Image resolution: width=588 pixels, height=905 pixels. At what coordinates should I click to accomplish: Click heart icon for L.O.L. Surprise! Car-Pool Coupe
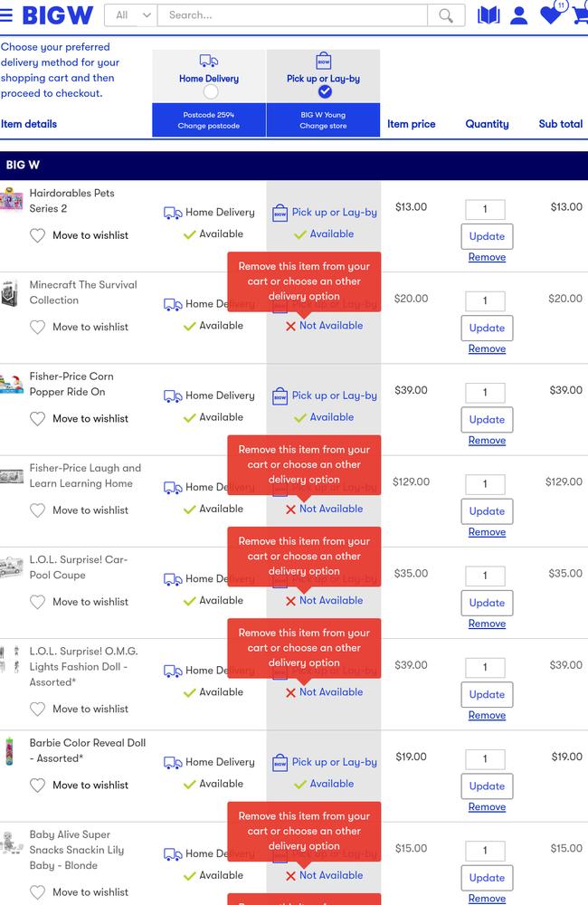pyautogui.click(x=37, y=602)
